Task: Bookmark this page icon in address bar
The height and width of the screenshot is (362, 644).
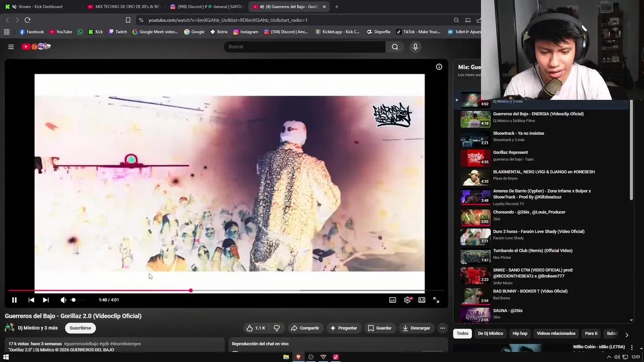Action: (128, 20)
